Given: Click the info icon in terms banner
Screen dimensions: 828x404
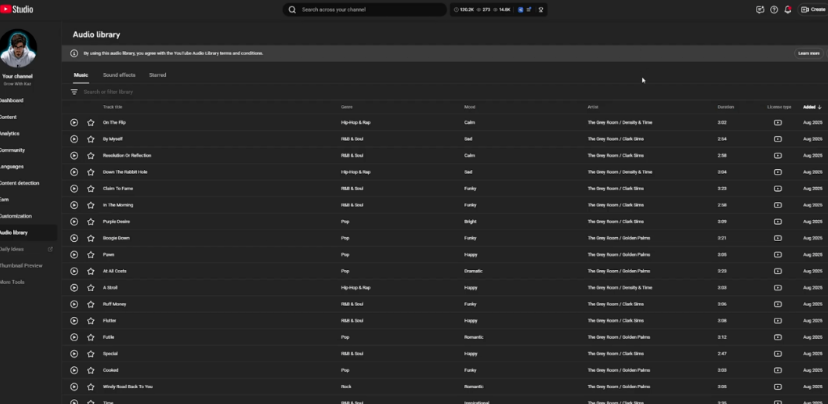Looking at the screenshot, I should coord(74,53).
